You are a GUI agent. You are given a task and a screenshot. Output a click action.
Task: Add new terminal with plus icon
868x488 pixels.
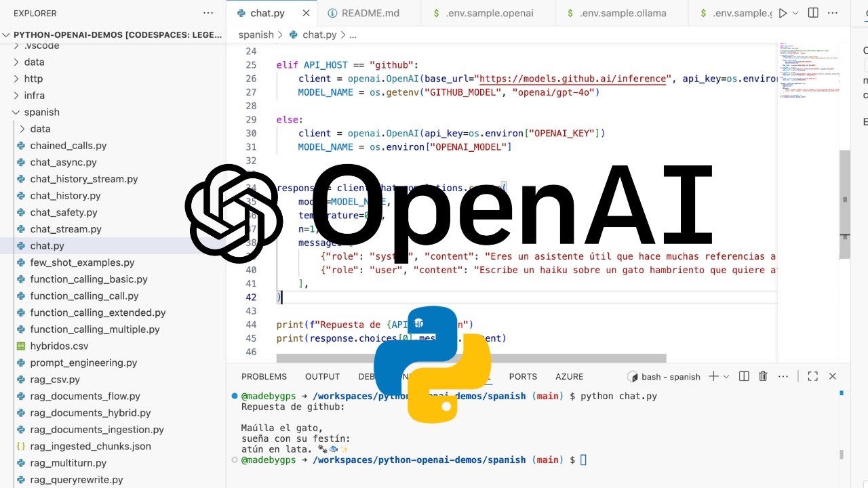coord(713,376)
